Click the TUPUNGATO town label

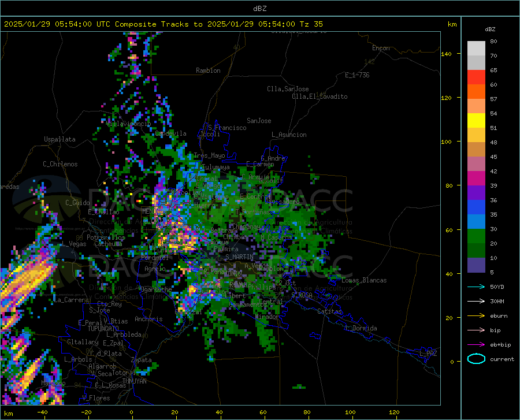(103, 329)
